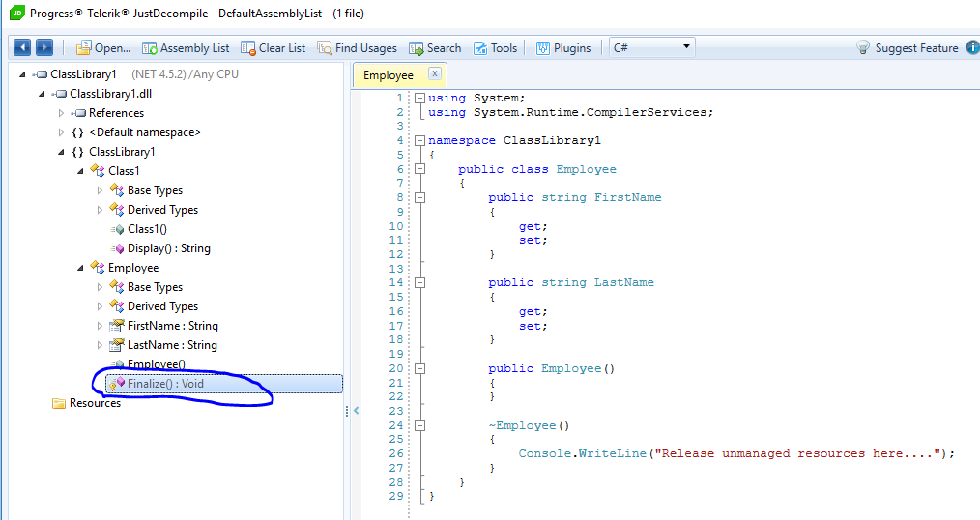Collapse FirstName property block at line 8

[420, 197]
